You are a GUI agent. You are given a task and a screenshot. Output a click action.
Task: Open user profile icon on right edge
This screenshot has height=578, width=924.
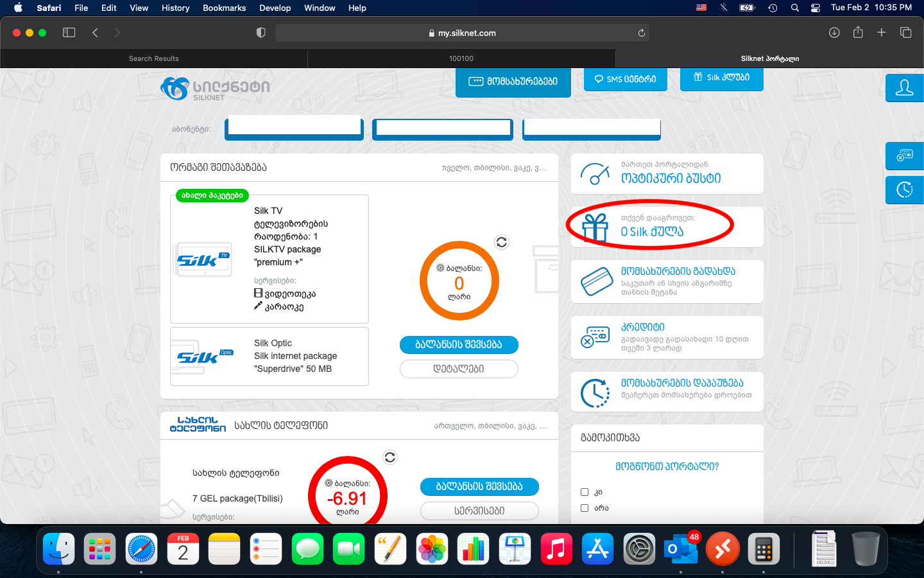905,88
